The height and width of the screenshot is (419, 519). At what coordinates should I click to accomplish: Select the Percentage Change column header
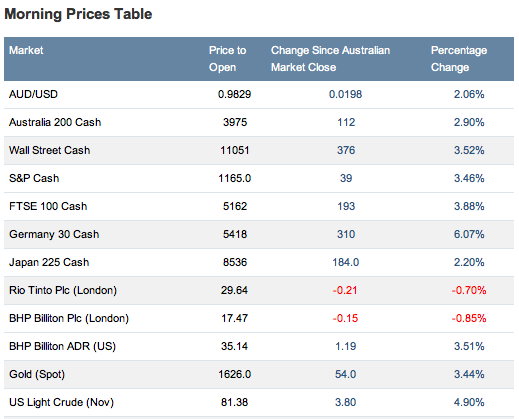point(459,59)
